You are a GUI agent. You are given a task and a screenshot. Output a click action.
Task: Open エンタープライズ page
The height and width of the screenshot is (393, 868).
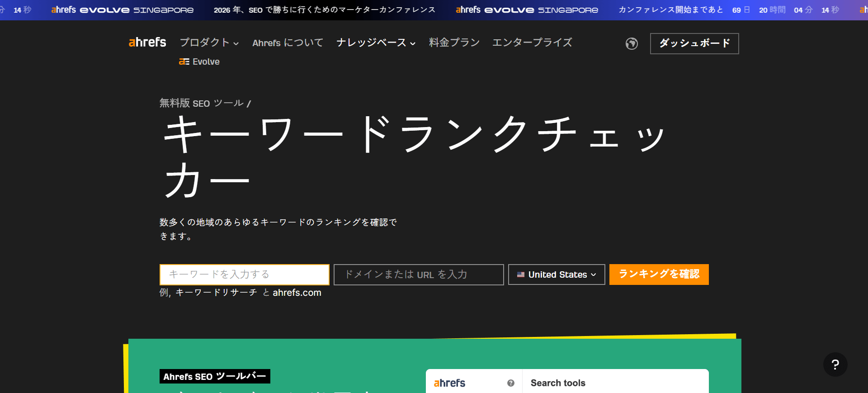(x=532, y=43)
